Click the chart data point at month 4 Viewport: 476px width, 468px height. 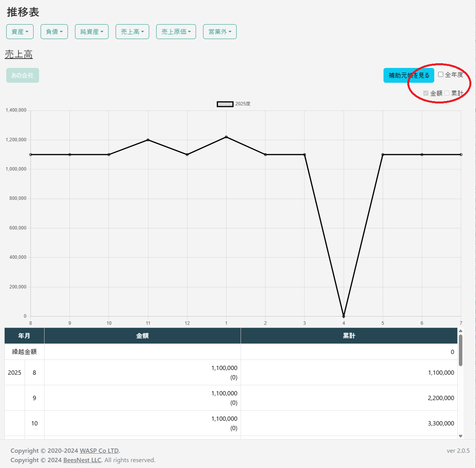pyautogui.click(x=344, y=316)
